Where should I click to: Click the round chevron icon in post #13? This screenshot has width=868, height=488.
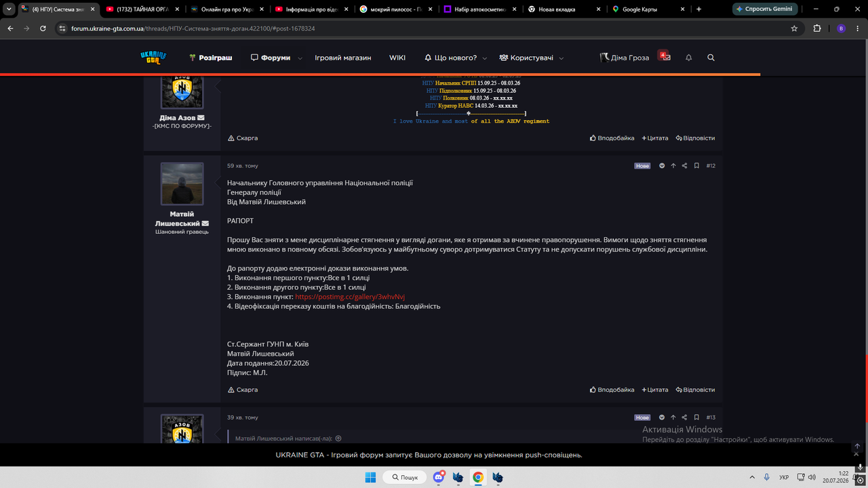coord(662,418)
